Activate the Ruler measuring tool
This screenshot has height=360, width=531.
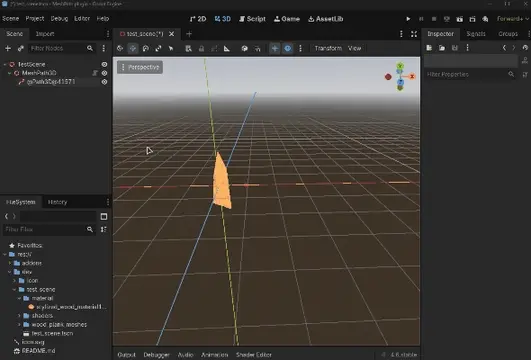pos(227,48)
